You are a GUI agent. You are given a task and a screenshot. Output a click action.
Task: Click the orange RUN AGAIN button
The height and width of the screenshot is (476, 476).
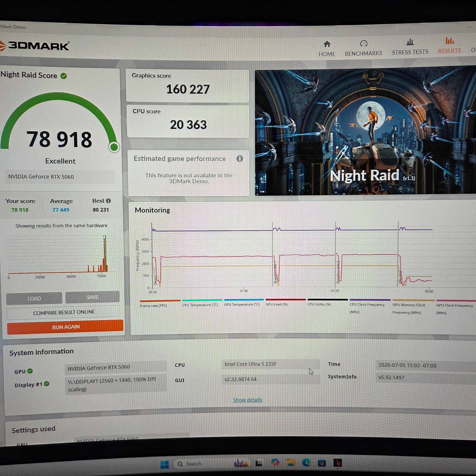click(x=65, y=327)
